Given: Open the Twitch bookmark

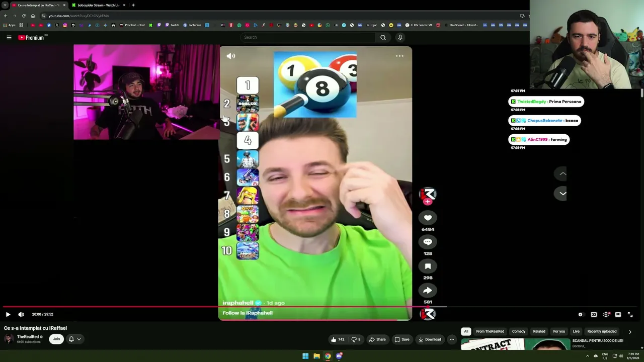Looking at the screenshot, I should (x=172, y=25).
